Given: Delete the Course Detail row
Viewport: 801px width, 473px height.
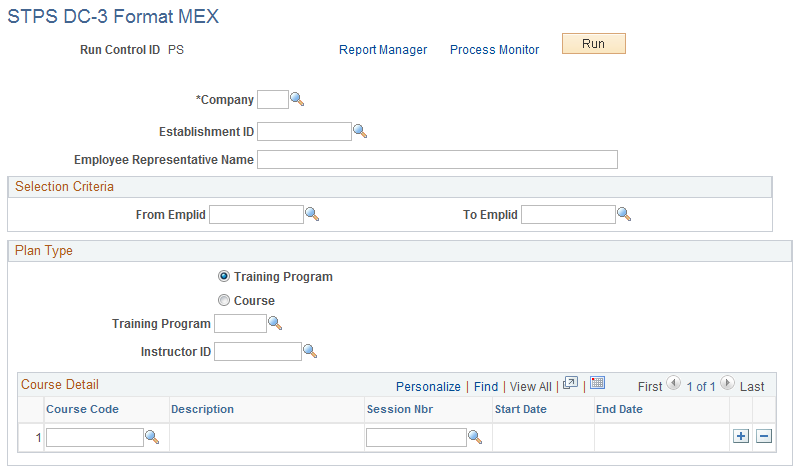Looking at the screenshot, I should pyautogui.click(x=763, y=437).
